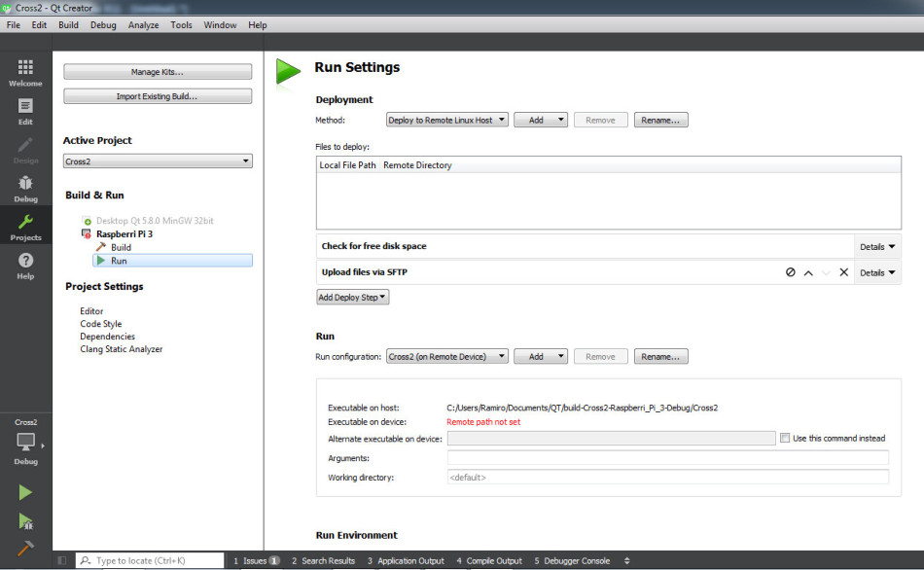This screenshot has height=570, width=924.
Task: Move Upload files via SFTP step up
Action: pyautogui.click(x=808, y=272)
